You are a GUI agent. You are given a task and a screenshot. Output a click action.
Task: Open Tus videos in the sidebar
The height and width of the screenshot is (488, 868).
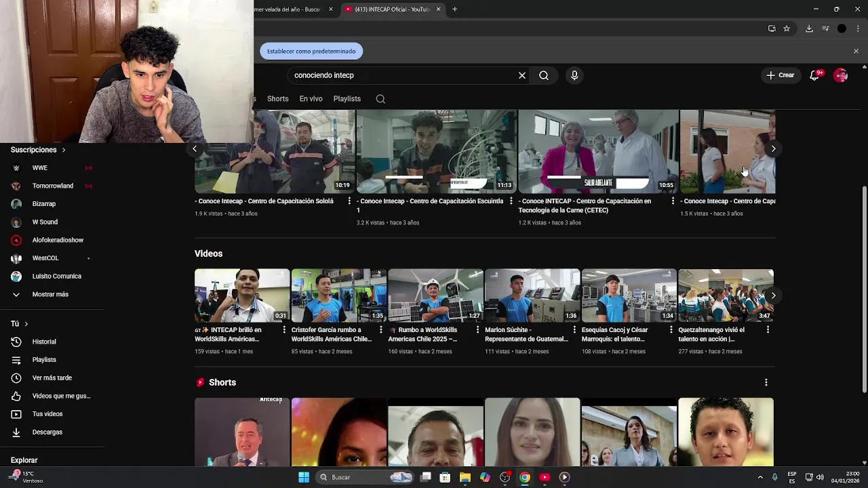tap(47, 414)
